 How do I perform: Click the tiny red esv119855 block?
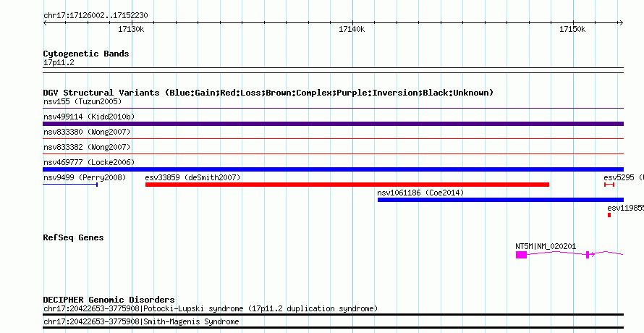[609, 215]
